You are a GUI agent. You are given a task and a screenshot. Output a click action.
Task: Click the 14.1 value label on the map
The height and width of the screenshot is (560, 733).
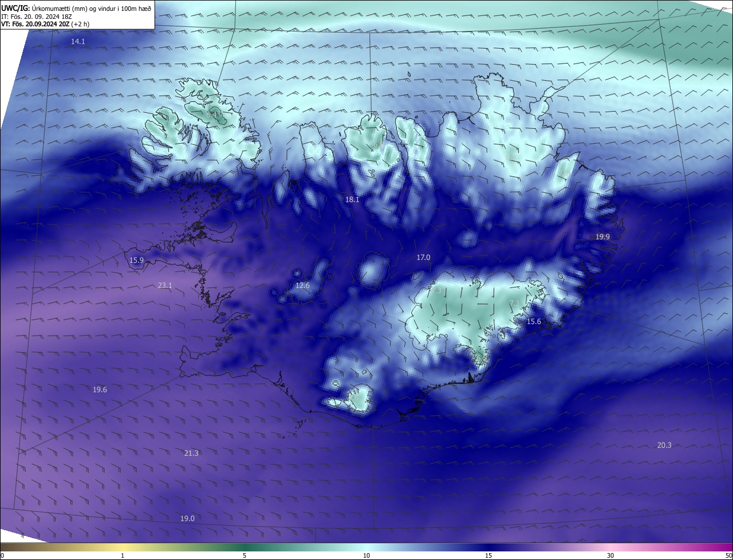tap(78, 42)
